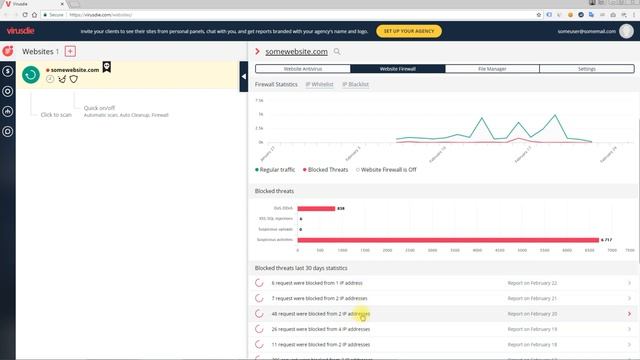Click circular icon on February 22 row

point(259,283)
